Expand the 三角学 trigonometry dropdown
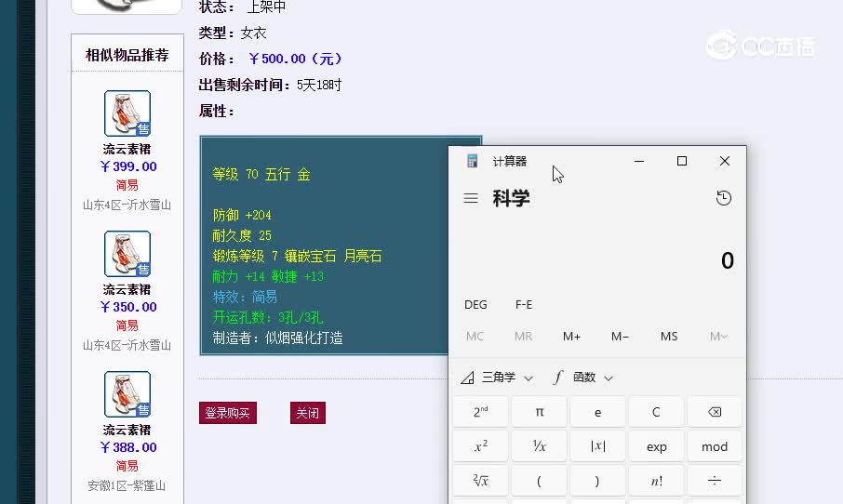Viewport: 843px width, 504px height. pyautogui.click(x=497, y=378)
